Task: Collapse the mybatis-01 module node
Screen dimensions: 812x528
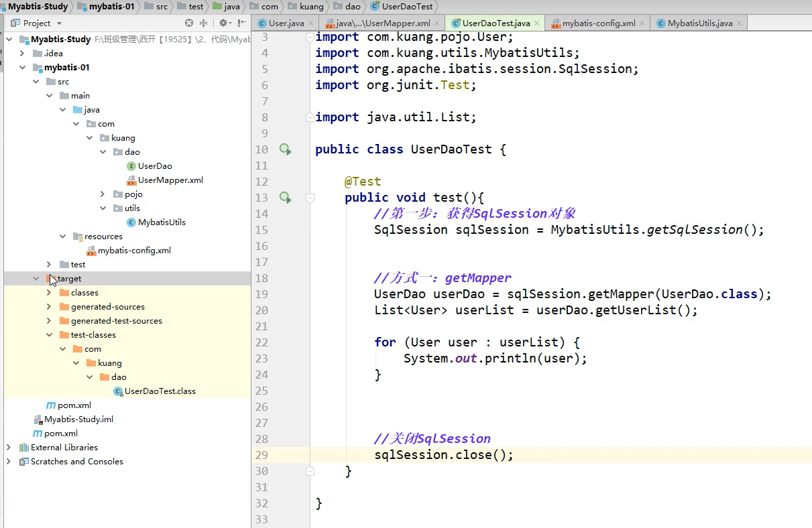Action: pyautogui.click(x=22, y=68)
